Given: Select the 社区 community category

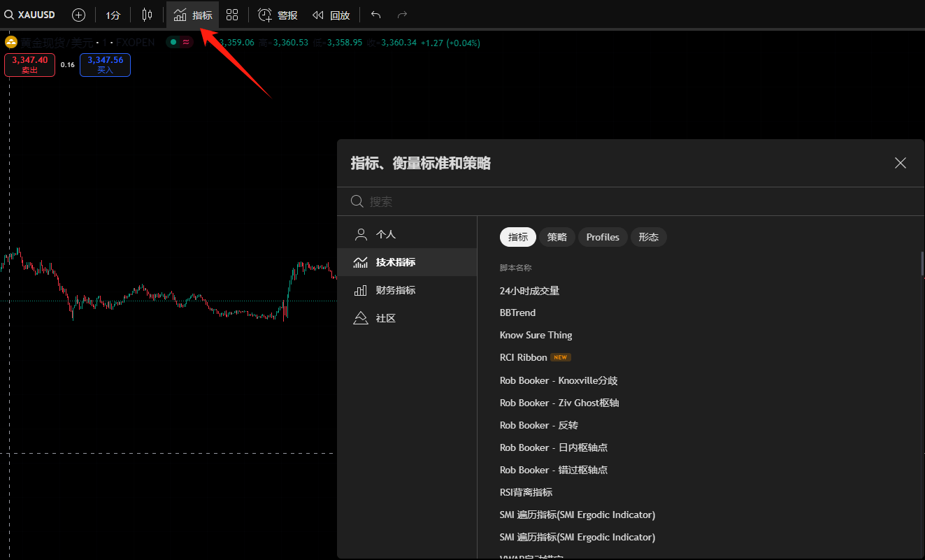Looking at the screenshot, I should tap(407, 318).
